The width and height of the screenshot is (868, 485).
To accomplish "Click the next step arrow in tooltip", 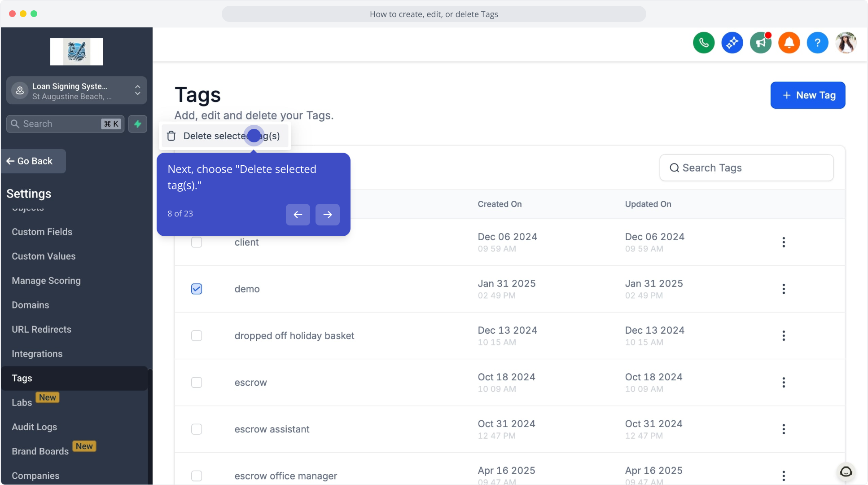I will 328,215.
